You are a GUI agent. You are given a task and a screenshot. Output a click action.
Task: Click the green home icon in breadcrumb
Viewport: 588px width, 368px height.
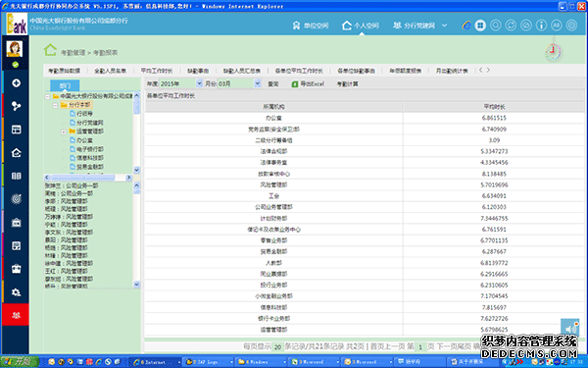(x=50, y=50)
